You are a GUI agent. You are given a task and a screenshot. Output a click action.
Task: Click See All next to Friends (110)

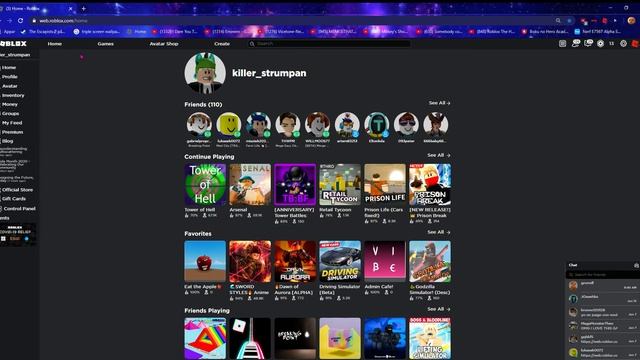440,103
